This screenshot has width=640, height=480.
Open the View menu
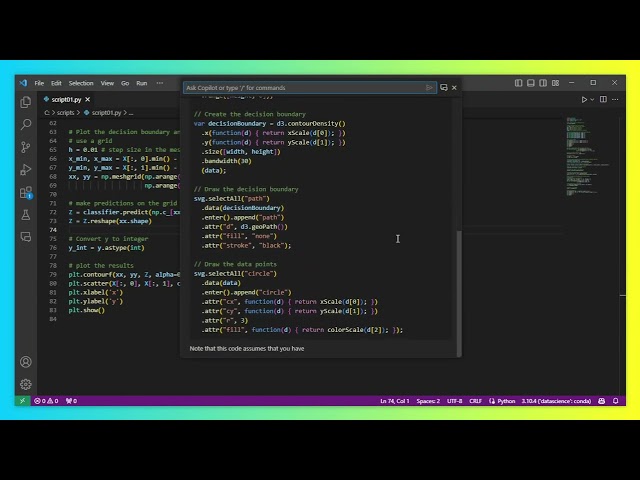107,83
